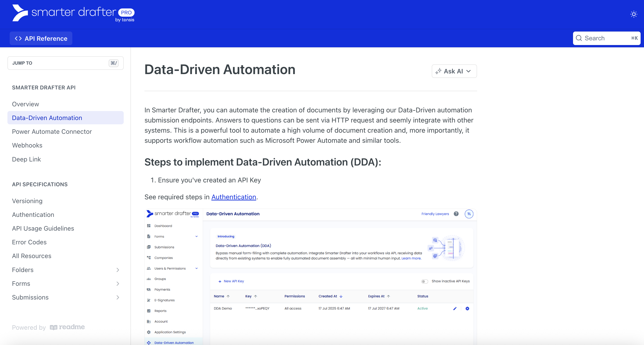Open the E-Signatures icon
The height and width of the screenshot is (345, 644).
pos(149,300)
